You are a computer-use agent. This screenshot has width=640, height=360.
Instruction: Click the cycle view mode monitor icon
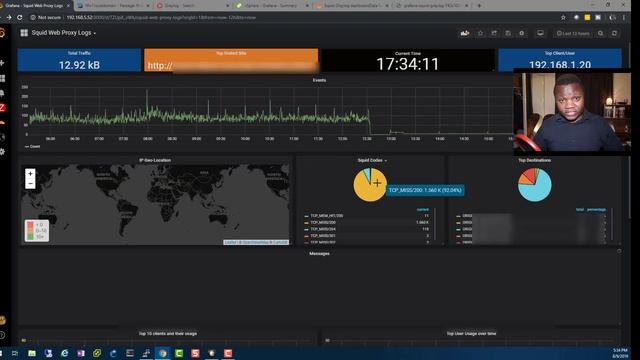[x=540, y=33]
